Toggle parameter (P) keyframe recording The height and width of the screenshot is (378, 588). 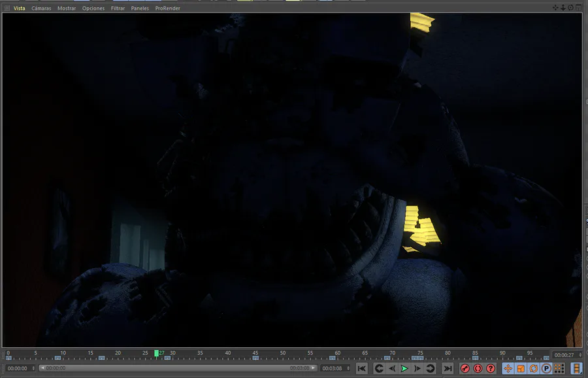click(x=546, y=369)
